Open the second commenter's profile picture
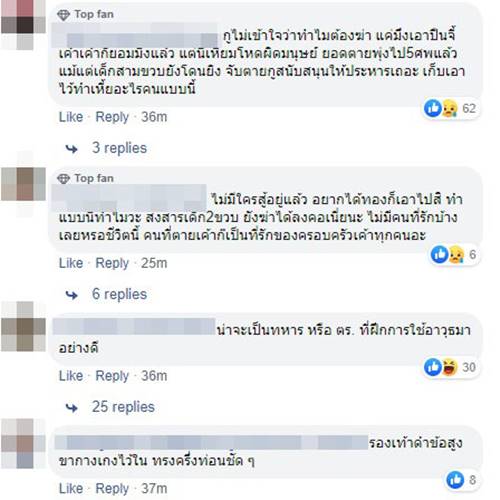500x500 pixels. click(x=23, y=184)
